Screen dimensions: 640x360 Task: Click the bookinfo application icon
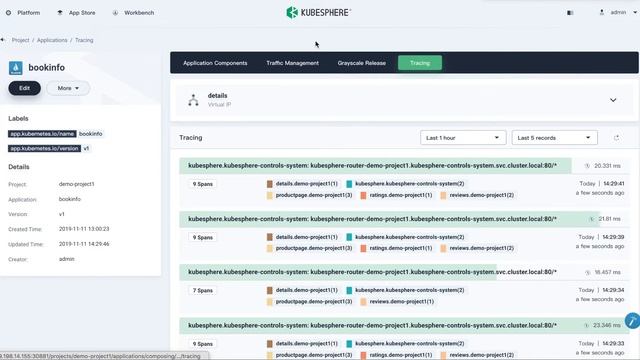tap(16, 68)
